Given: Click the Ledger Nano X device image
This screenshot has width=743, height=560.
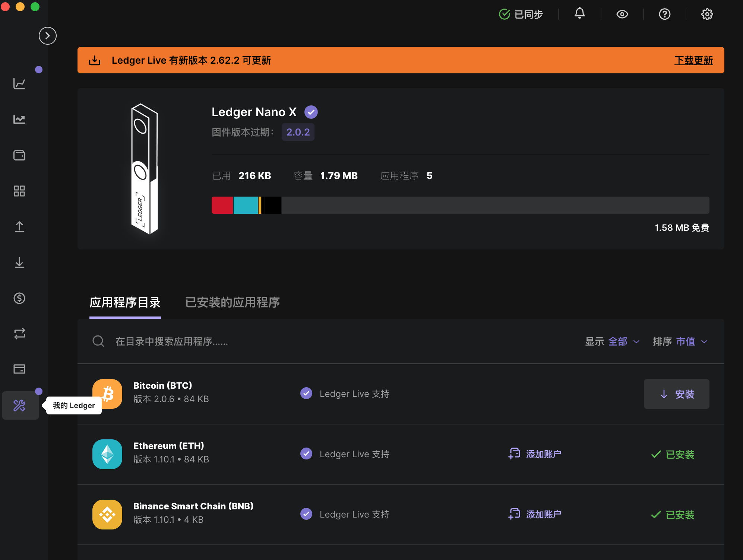Looking at the screenshot, I should [x=144, y=169].
